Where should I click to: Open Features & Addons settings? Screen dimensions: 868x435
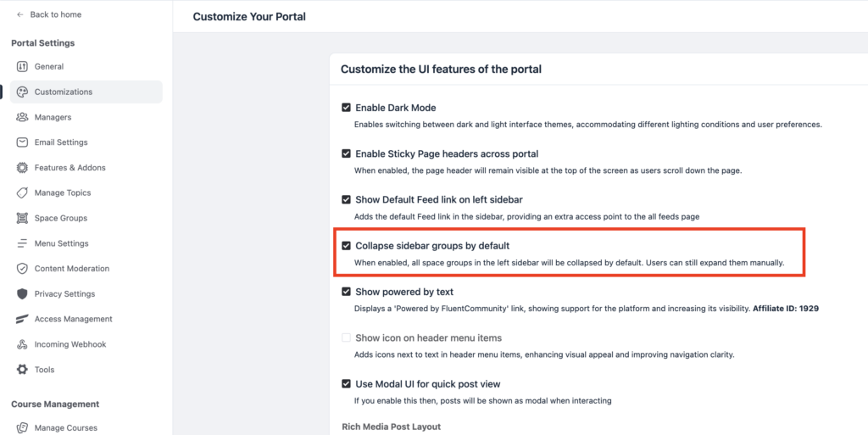[x=70, y=168]
